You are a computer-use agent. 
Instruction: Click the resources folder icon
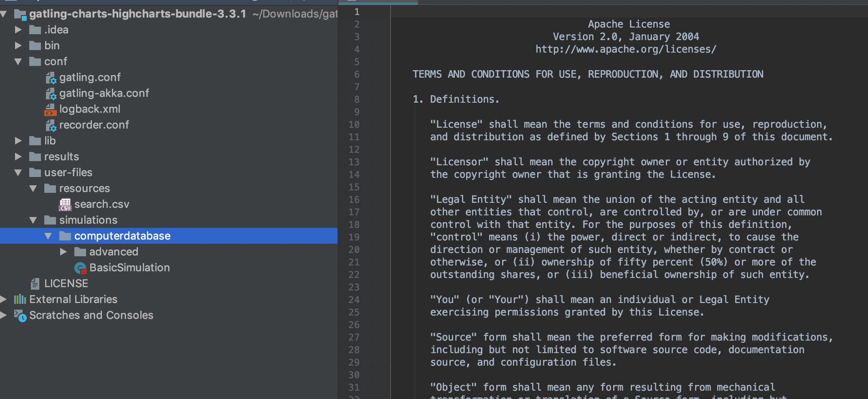[50, 188]
